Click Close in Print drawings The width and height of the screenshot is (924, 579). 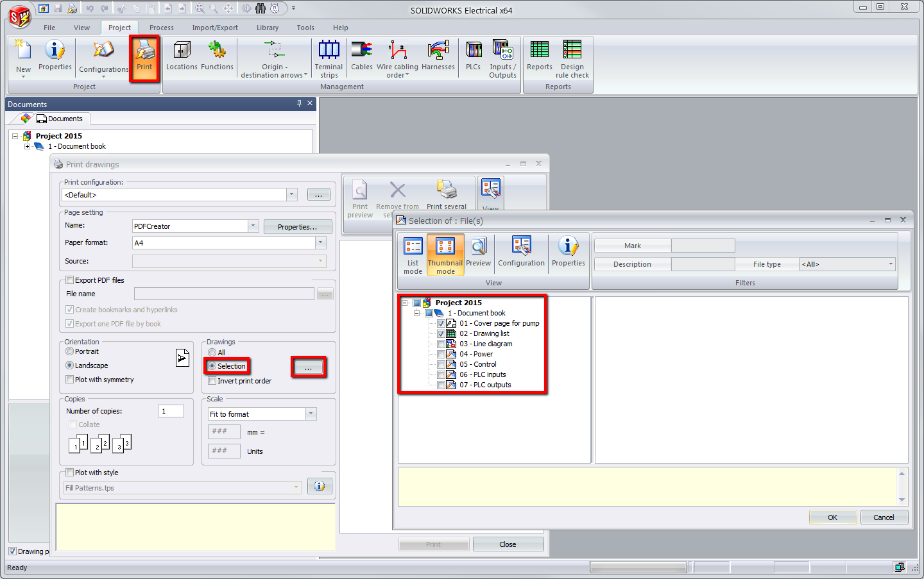(x=508, y=544)
